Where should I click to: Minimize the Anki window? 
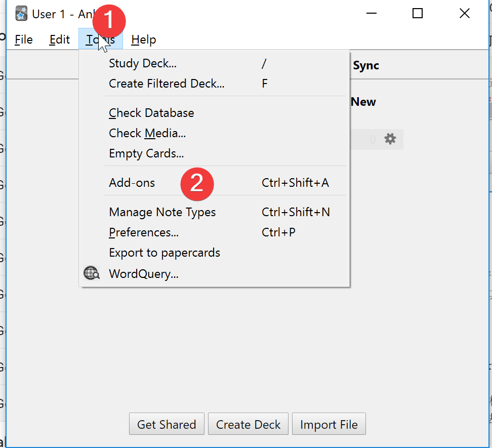click(371, 13)
